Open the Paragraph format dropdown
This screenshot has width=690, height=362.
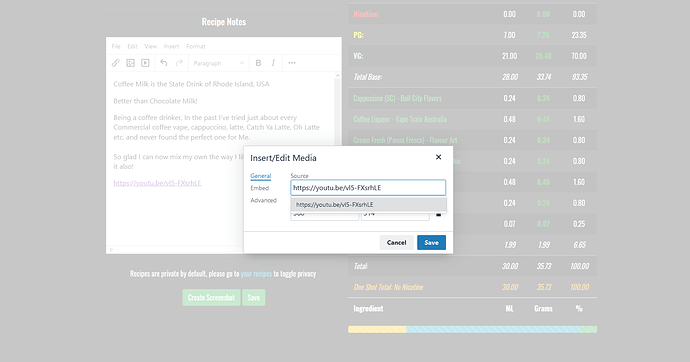[x=219, y=63]
